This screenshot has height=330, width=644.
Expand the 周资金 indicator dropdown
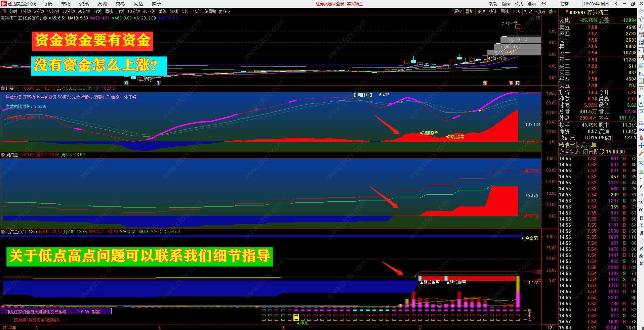(x=3, y=155)
